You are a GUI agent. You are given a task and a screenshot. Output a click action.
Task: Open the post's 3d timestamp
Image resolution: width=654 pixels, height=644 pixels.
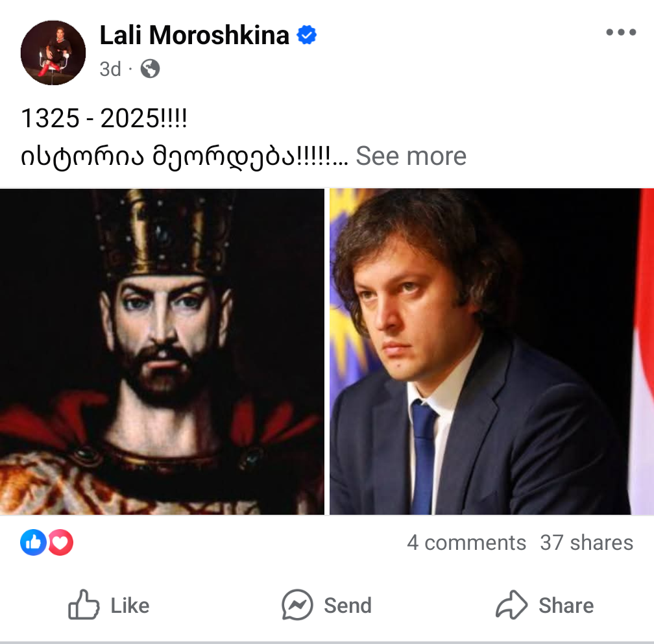pyautogui.click(x=110, y=69)
